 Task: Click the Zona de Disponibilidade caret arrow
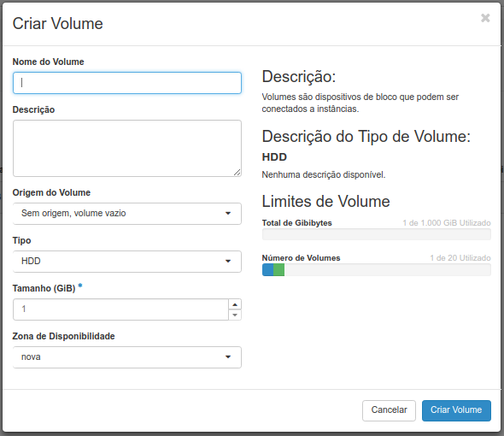(x=228, y=357)
